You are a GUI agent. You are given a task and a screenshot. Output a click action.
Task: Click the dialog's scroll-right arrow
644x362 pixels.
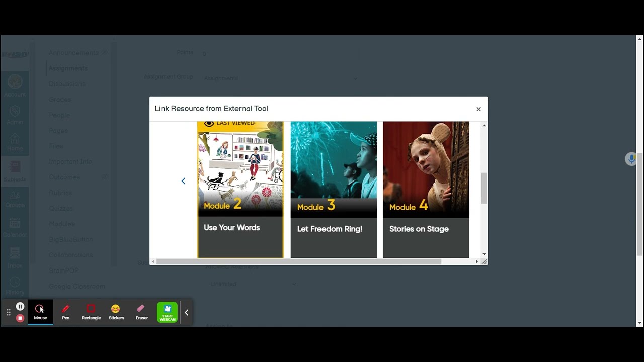point(477,261)
